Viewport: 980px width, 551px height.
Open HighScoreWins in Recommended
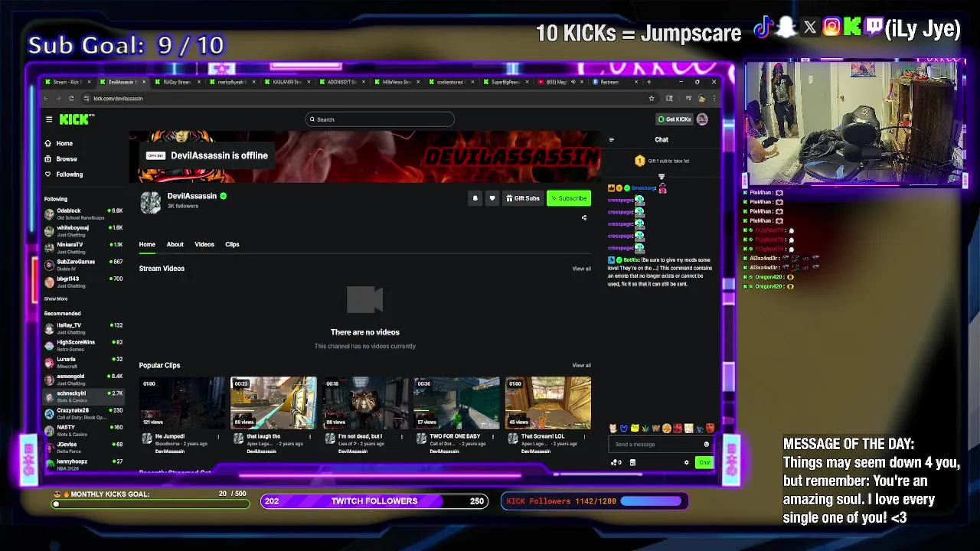coord(83,345)
